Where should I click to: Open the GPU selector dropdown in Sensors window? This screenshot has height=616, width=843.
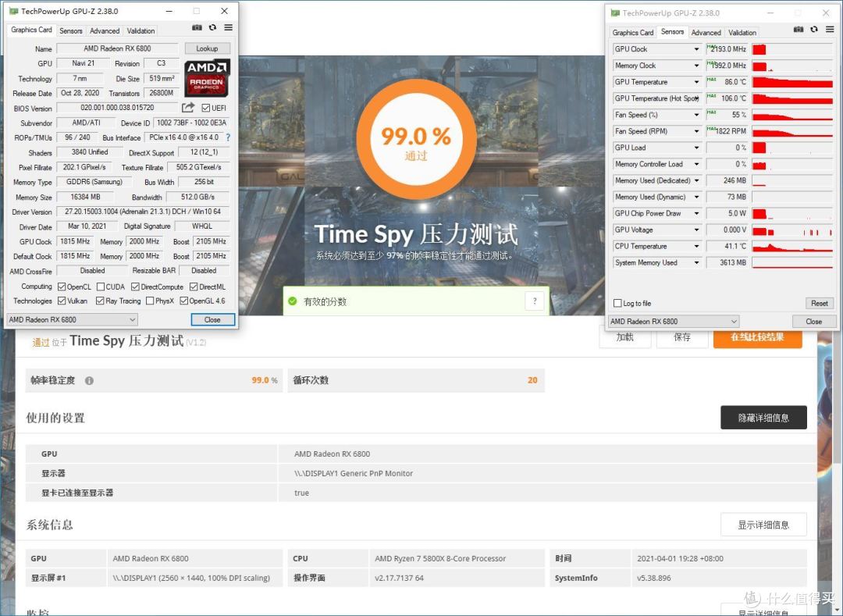(x=674, y=322)
